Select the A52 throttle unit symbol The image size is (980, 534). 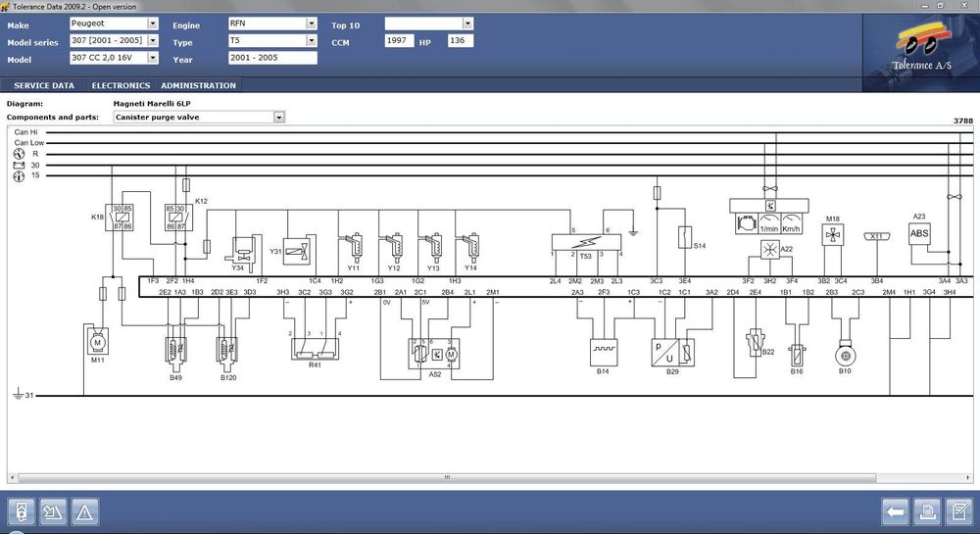[x=434, y=354]
